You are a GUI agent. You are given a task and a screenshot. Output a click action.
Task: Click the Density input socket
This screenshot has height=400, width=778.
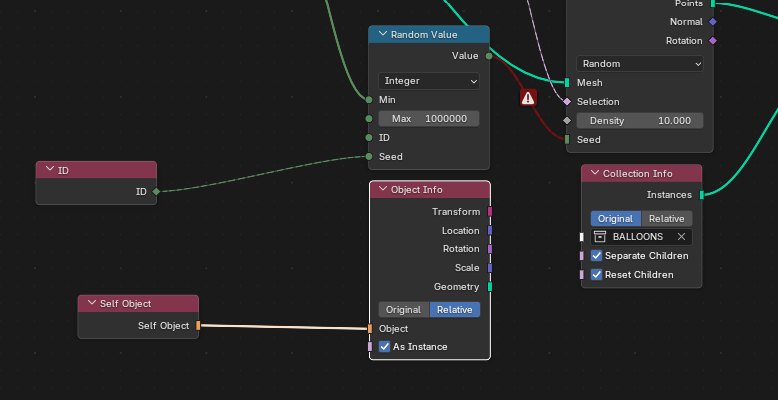pos(567,121)
